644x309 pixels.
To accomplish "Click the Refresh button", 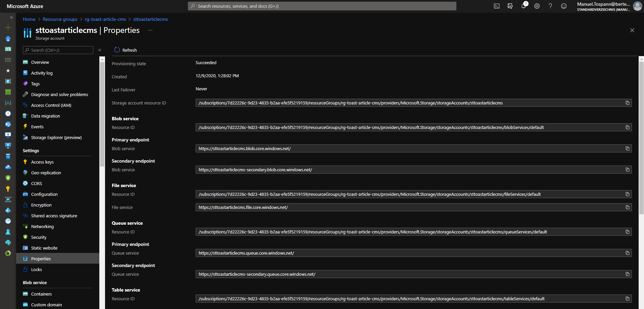I will click(x=126, y=50).
